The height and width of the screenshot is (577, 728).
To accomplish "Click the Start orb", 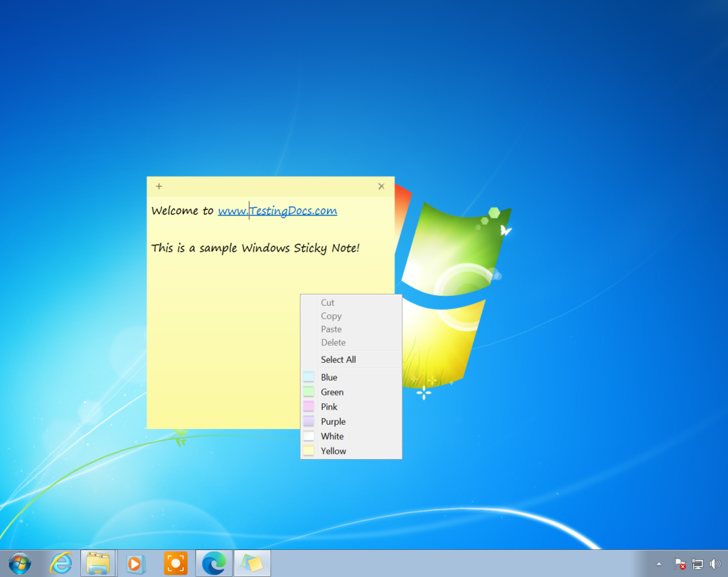I will 19,562.
